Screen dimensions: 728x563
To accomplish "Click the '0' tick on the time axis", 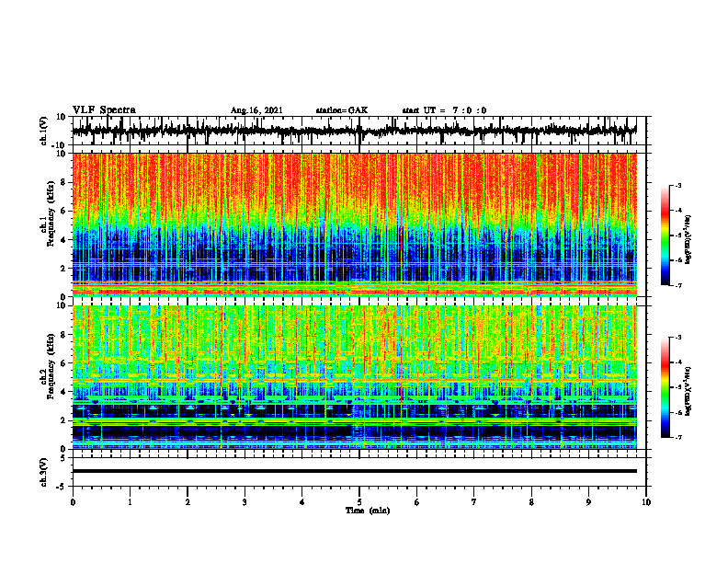I will click(73, 502).
